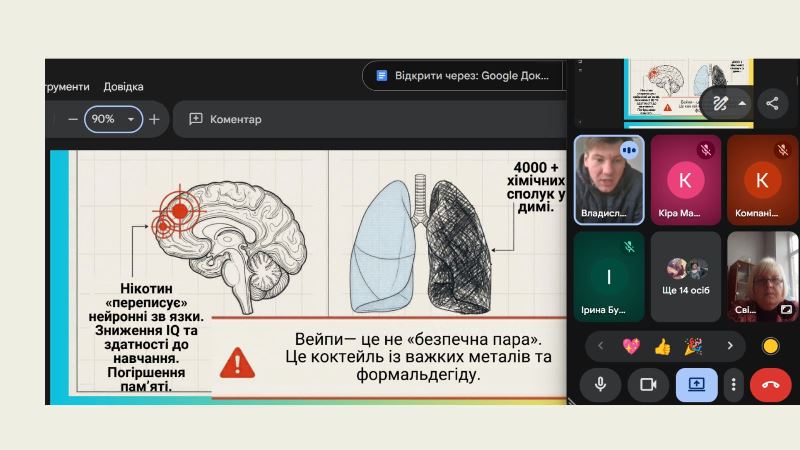Send the thumbs up reaction
This screenshot has height=450, width=800.
pyautogui.click(x=662, y=346)
